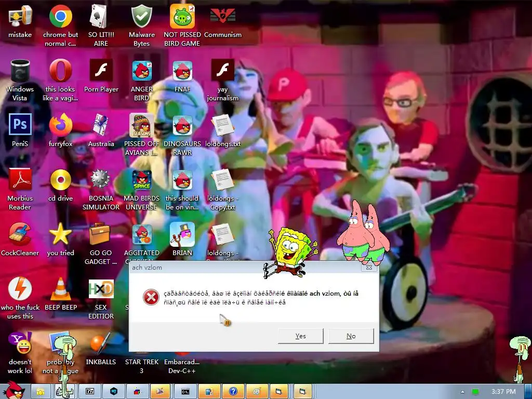The height and width of the screenshot is (399, 532).
Task: Select the 'SEX EDITIOR' HxD icon
Action: coord(101,289)
